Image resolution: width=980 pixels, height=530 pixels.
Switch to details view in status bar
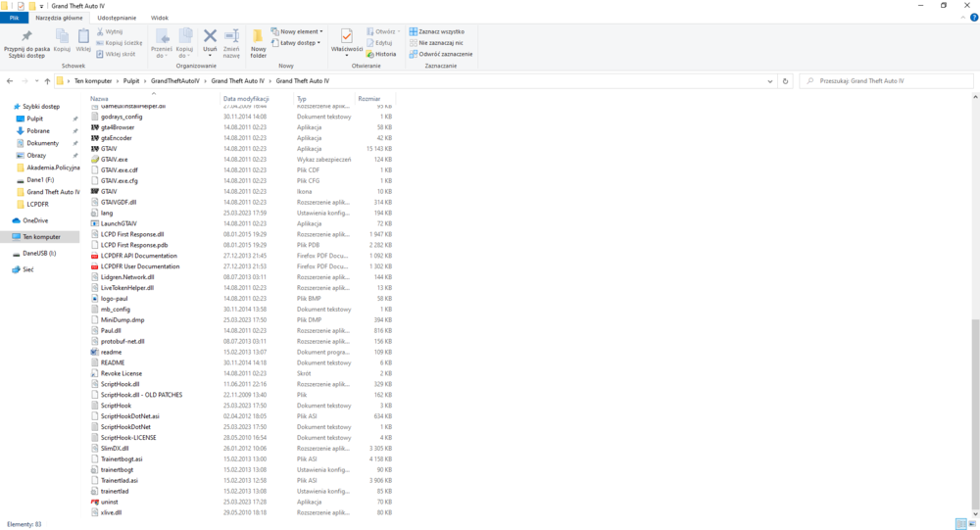961,524
